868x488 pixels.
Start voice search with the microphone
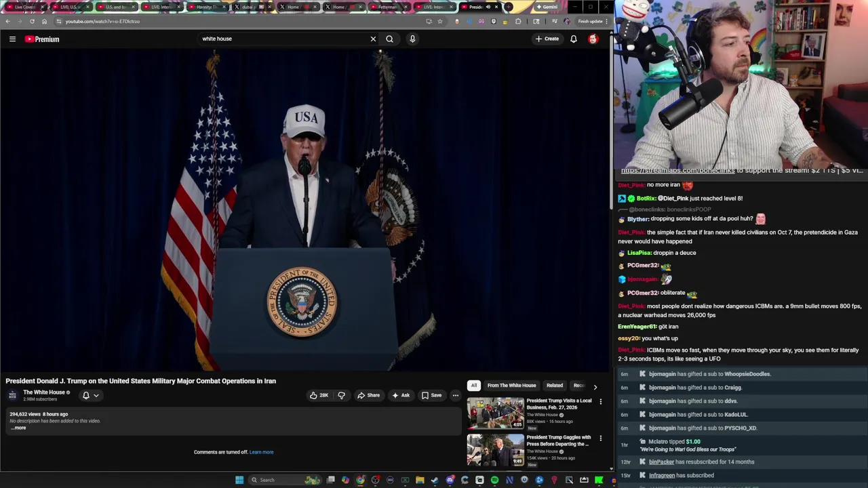point(412,39)
